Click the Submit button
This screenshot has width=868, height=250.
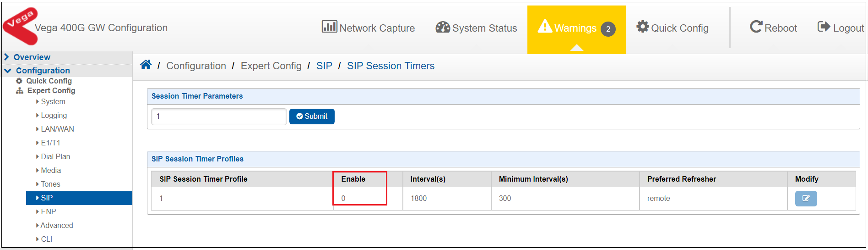[312, 117]
